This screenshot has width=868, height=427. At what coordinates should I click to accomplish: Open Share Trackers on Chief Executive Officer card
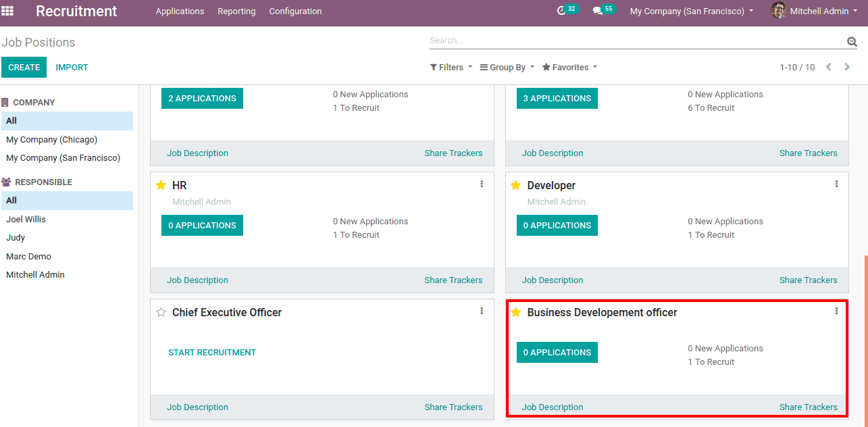pyautogui.click(x=453, y=407)
